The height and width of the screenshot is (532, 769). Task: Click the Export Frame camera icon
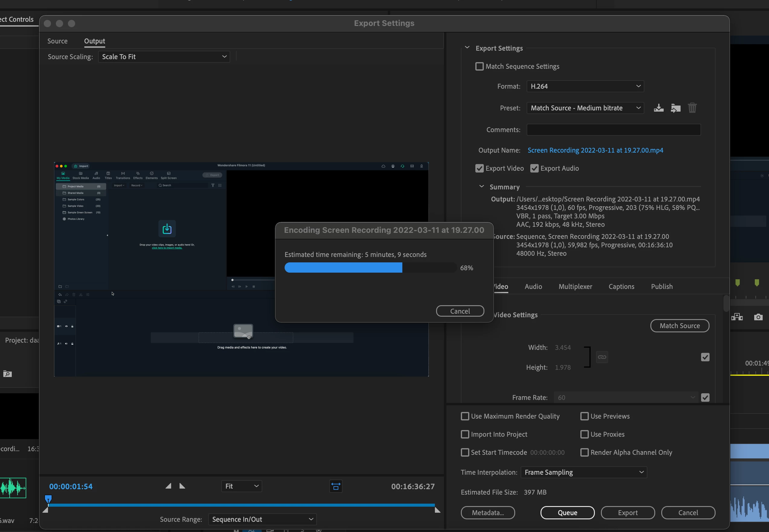coord(758,317)
